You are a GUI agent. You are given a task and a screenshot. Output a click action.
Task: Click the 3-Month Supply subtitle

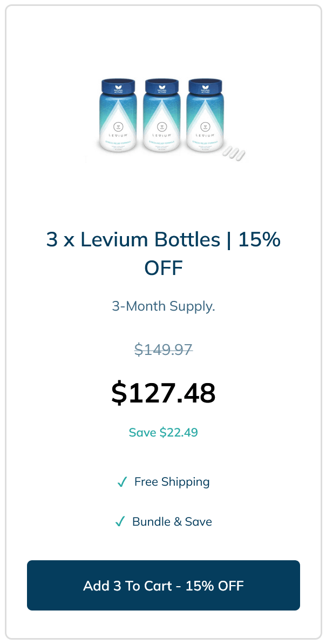pyautogui.click(x=163, y=306)
